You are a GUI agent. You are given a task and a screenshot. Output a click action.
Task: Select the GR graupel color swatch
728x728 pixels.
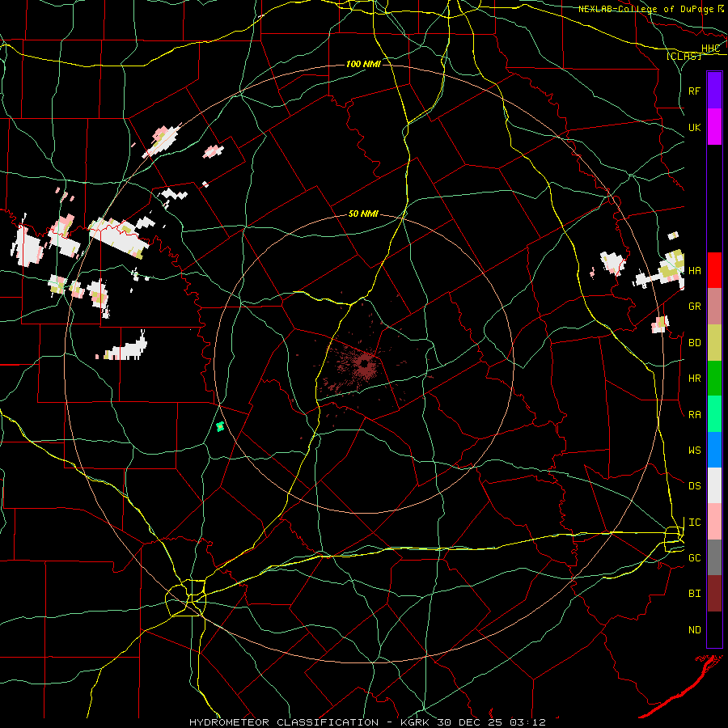coord(714,306)
